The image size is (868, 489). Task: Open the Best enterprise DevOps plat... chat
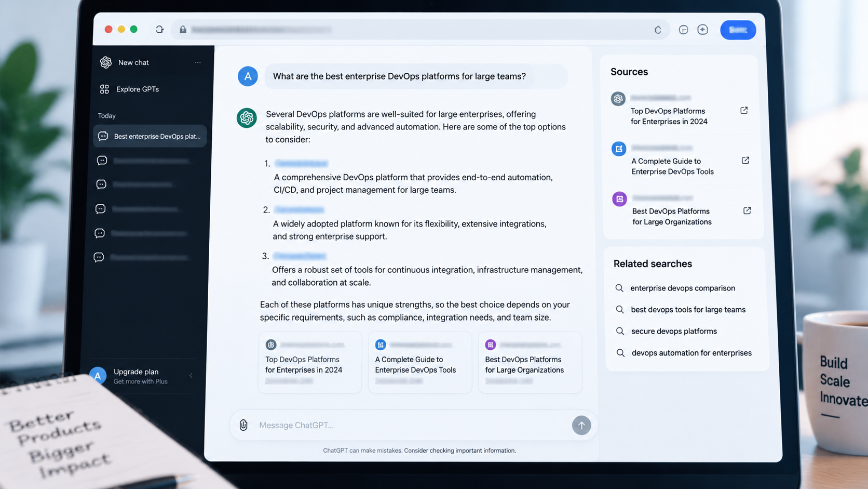coord(150,136)
